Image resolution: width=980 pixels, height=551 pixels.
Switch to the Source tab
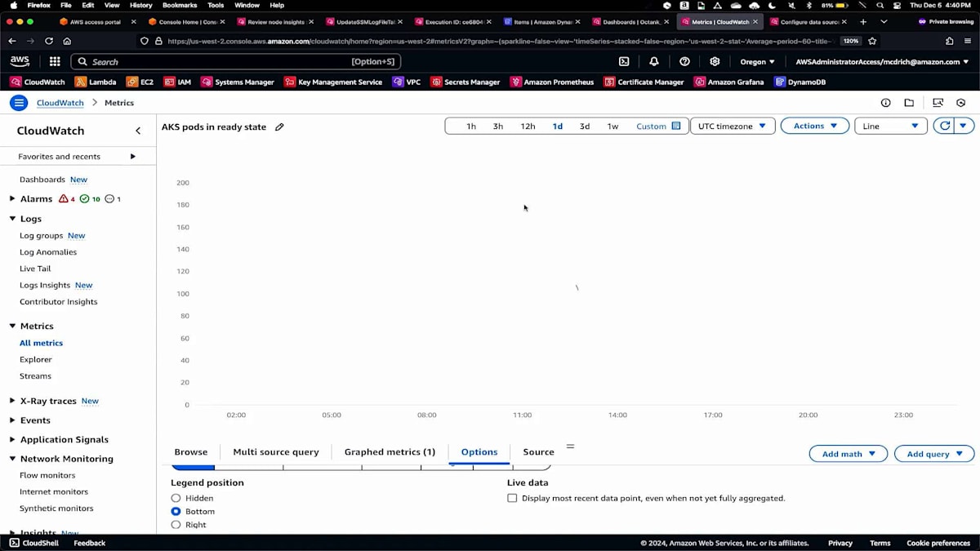538,451
